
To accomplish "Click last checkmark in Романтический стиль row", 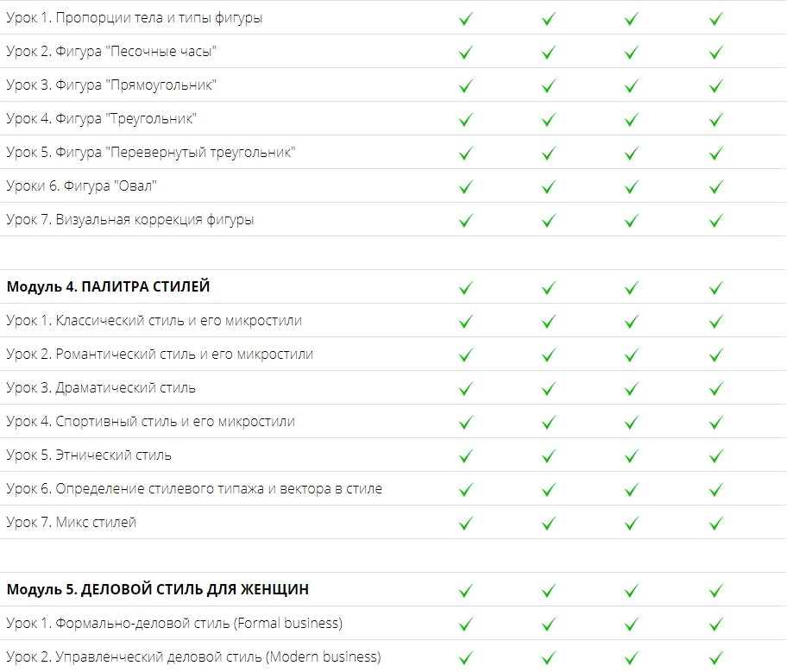I will pyautogui.click(x=715, y=355).
